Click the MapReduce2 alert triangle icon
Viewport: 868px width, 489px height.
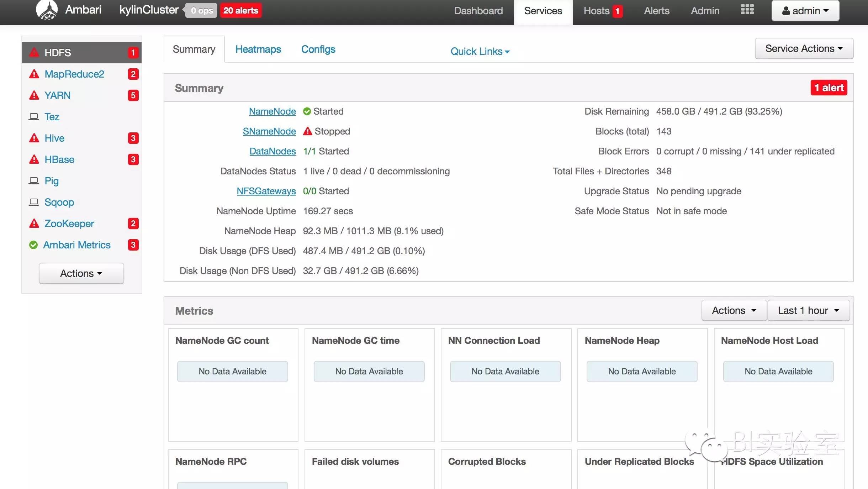point(34,74)
